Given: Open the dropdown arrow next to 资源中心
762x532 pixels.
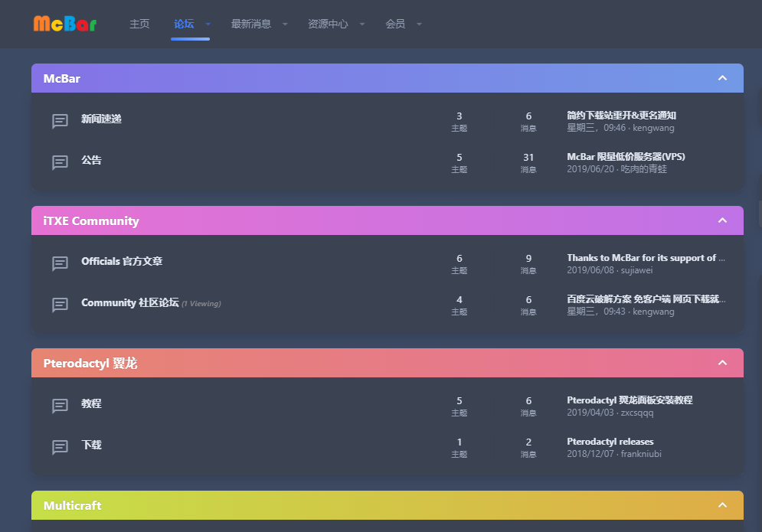Looking at the screenshot, I should coord(362,24).
